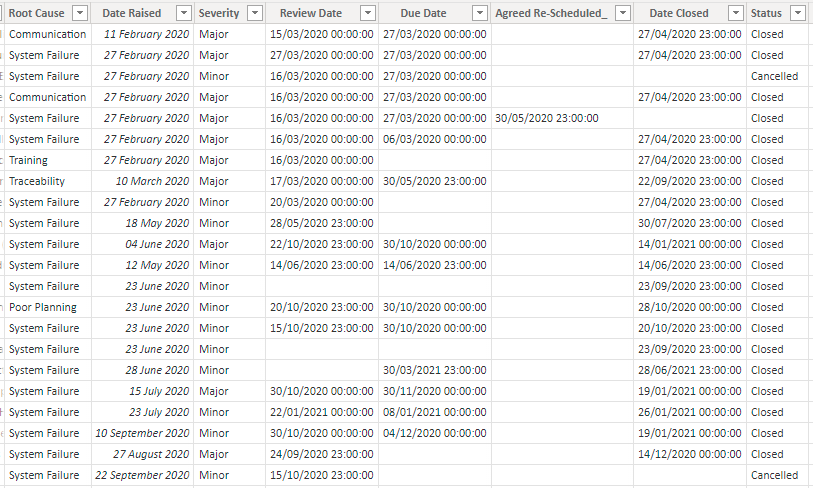Click the '22/09/2020 23:00:00' date closed cell
This screenshot has width=813, height=488.
pos(690,181)
